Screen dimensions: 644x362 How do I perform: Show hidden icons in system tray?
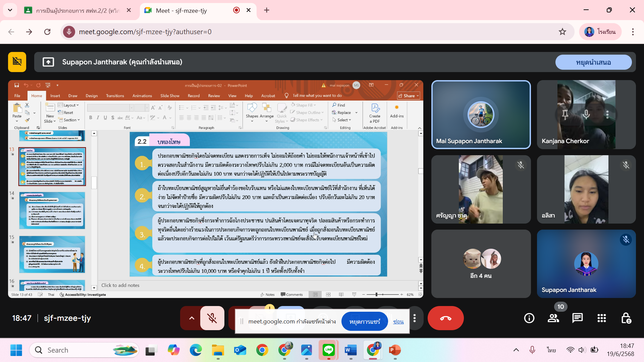[516, 350]
